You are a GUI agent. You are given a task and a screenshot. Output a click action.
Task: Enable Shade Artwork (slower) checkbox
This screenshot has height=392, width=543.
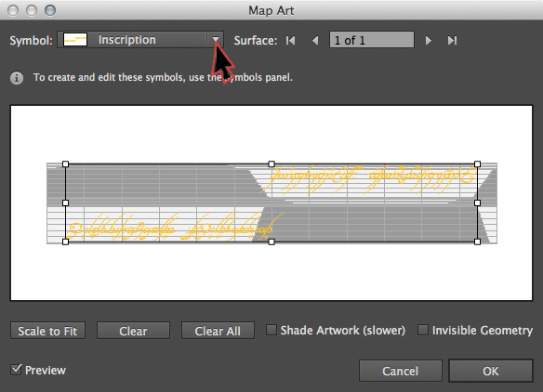pyautogui.click(x=271, y=330)
